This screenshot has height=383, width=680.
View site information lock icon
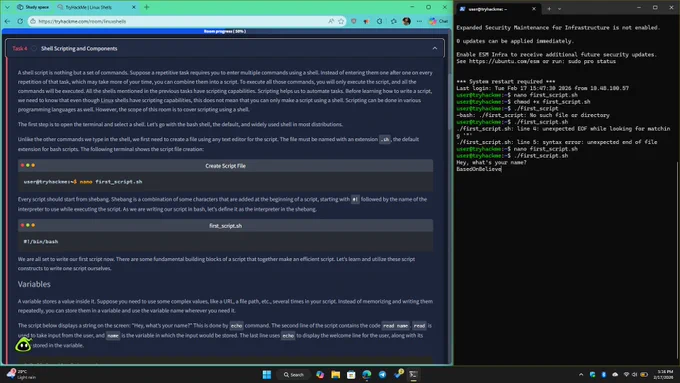click(x=33, y=21)
